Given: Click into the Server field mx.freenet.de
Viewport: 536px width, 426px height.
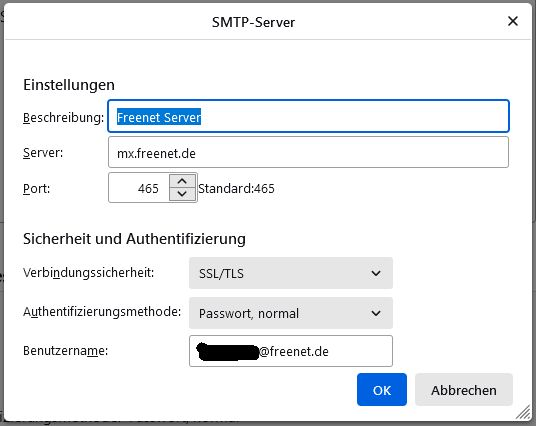Looking at the screenshot, I should pyautogui.click(x=308, y=152).
